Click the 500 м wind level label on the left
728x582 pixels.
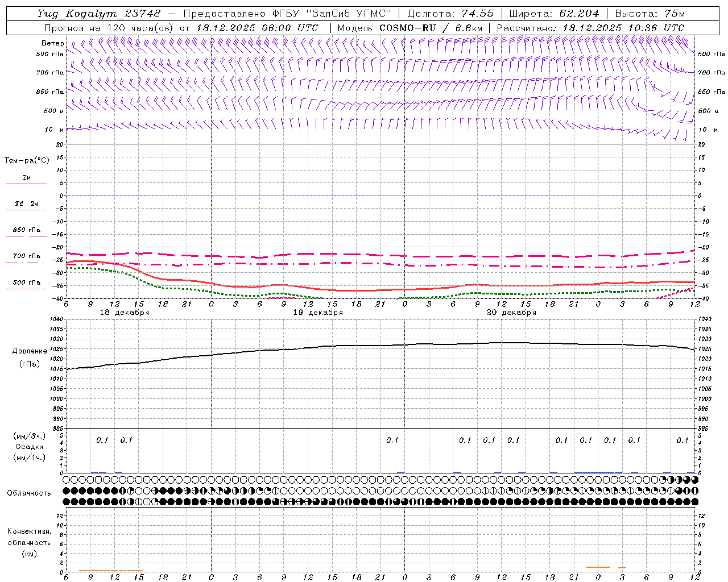[x=54, y=111]
